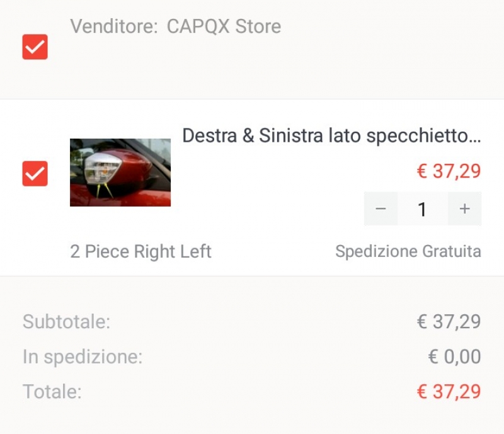The width and height of the screenshot is (504, 434).
Task: Visit the CAPQX Store seller name
Action: pos(224,26)
